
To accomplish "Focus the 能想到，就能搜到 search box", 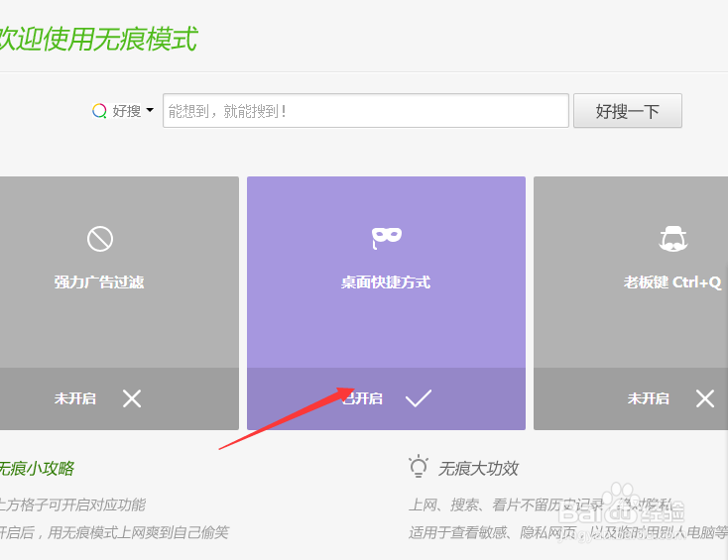I will 365,110.
